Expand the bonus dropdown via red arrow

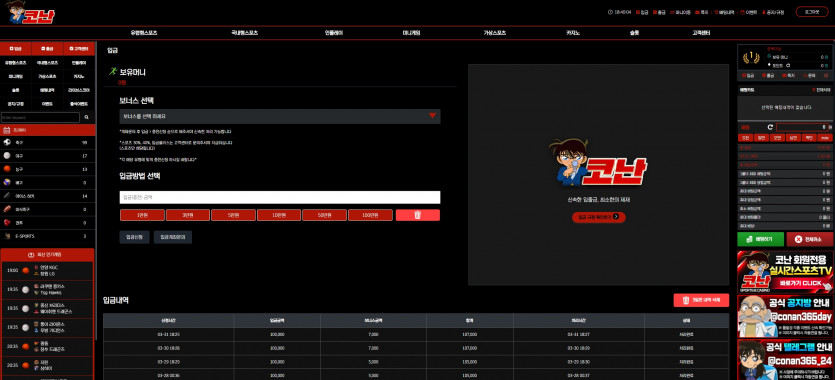432,116
